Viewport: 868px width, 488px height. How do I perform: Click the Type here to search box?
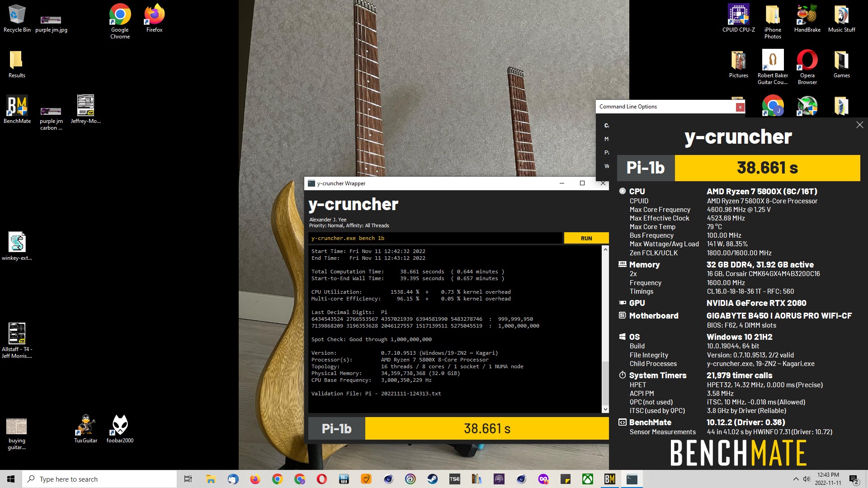tap(99, 479)
